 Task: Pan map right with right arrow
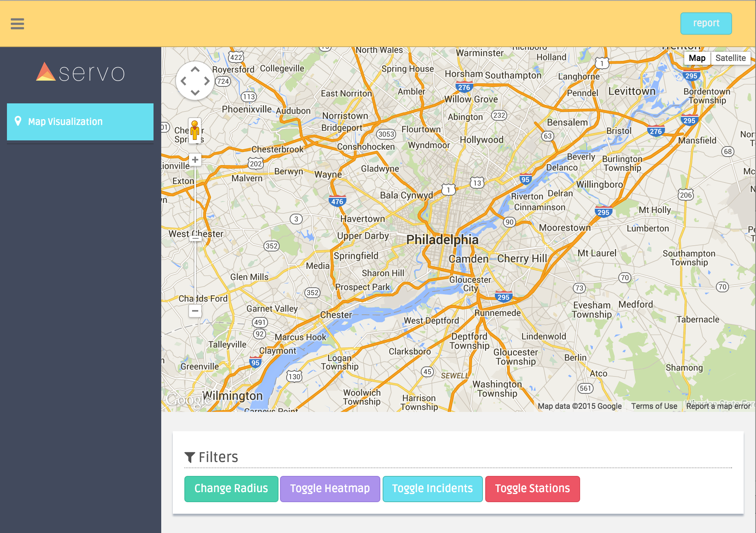pos(207,81)
